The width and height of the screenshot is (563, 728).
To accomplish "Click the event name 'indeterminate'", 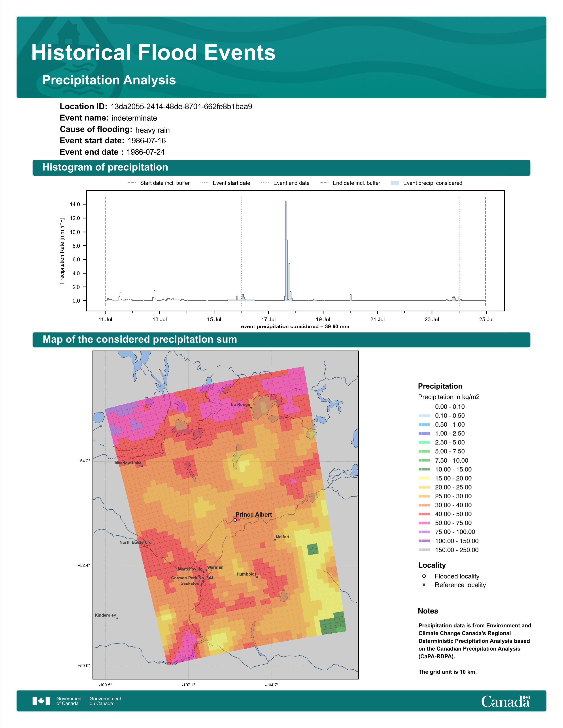I will coord(134,118).
